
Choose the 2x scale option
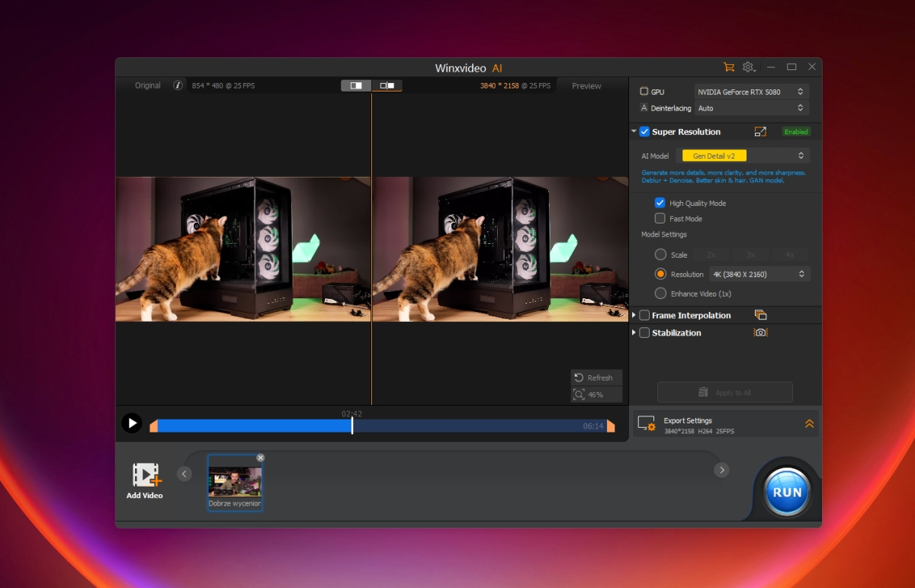tap(711, 255)
